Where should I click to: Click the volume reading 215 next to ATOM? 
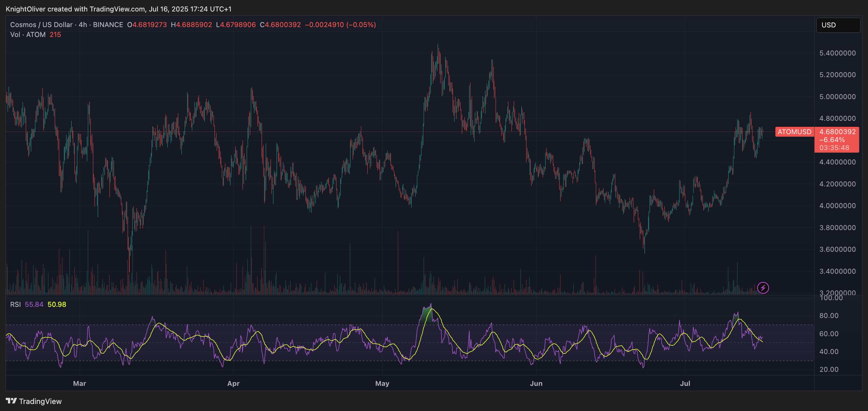point(55,34)
